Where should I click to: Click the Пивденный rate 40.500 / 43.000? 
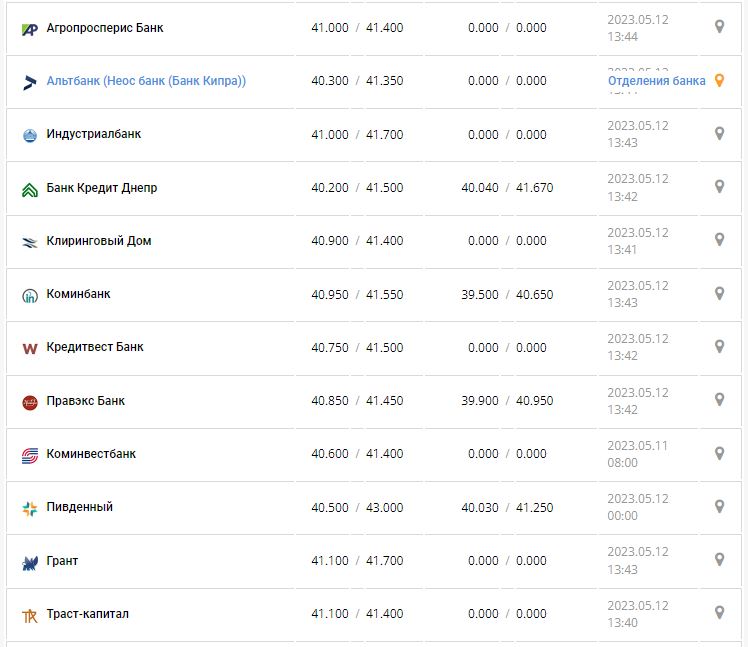pos(357,507)
